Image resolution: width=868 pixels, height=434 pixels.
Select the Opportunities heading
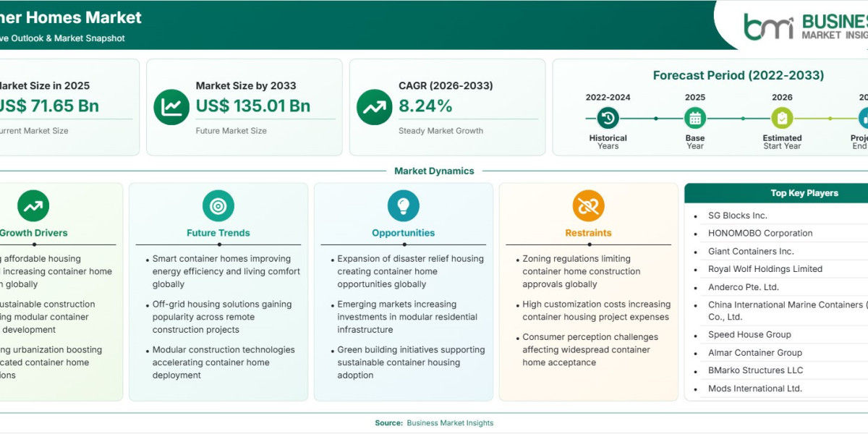pyautogui.click(x=404, y=233)
